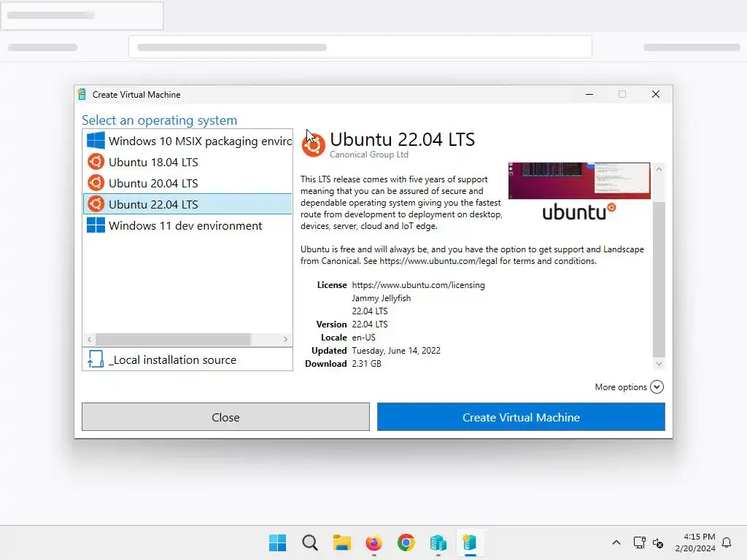Click the Windows 11 dev environment logo icon
Screen dimensions: 747x560
(x=96, y=225)
